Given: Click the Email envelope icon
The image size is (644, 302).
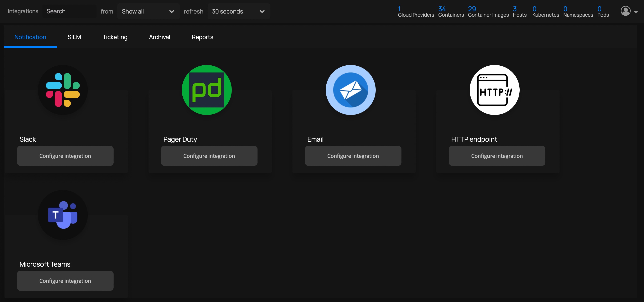Looking at the screenshot, I should 351,90.
